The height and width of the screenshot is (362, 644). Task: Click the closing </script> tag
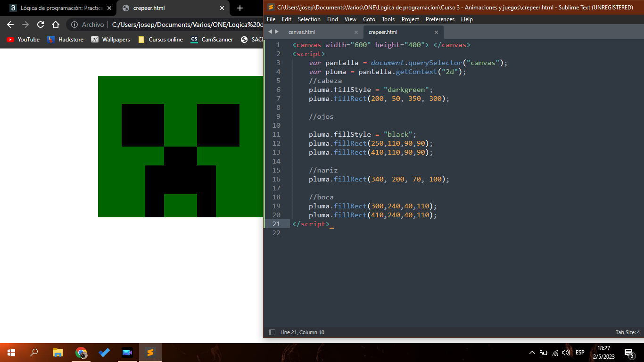point(311,224)
